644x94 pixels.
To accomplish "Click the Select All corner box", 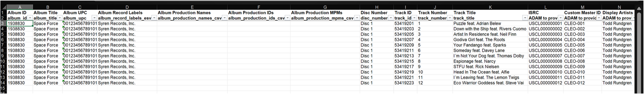I will pos(3,7).
